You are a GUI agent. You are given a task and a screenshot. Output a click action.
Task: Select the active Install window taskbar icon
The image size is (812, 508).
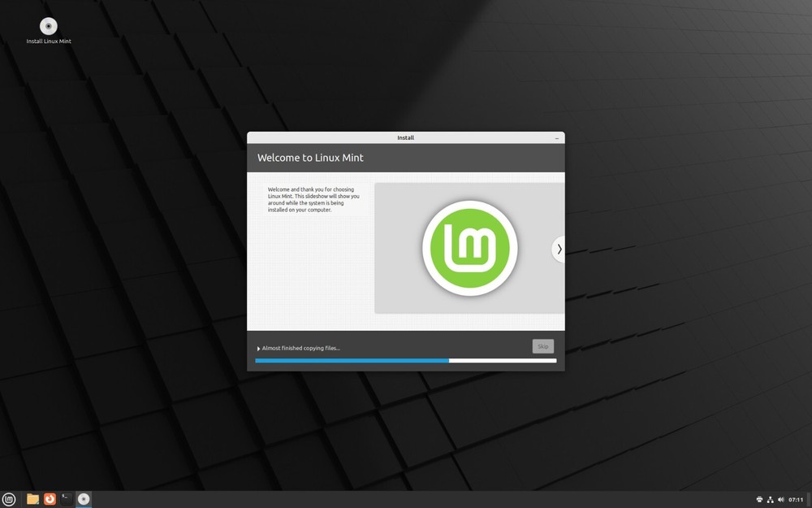[x=83, y=498]
